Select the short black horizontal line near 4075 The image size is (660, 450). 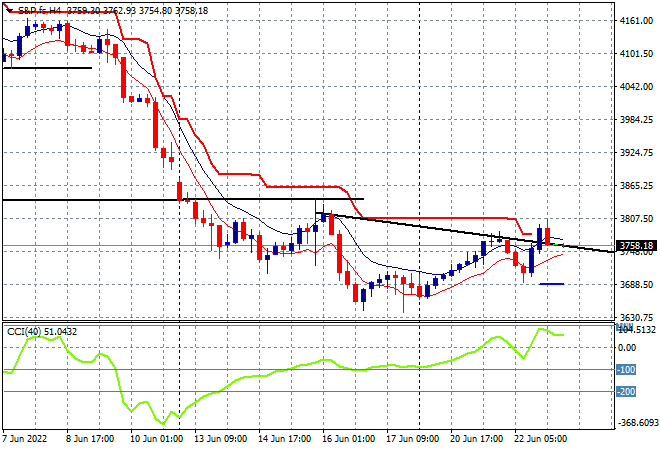click(47, 68)
